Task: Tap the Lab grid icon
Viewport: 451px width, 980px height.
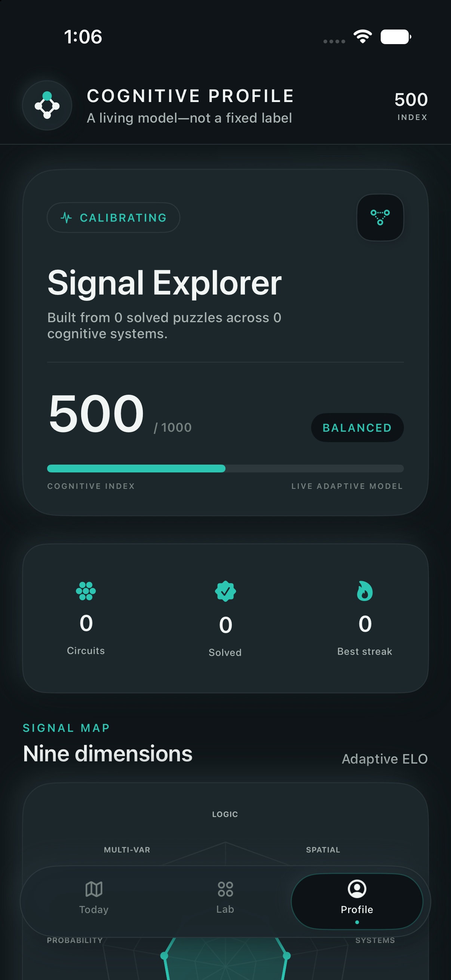Action: [225, 889]
